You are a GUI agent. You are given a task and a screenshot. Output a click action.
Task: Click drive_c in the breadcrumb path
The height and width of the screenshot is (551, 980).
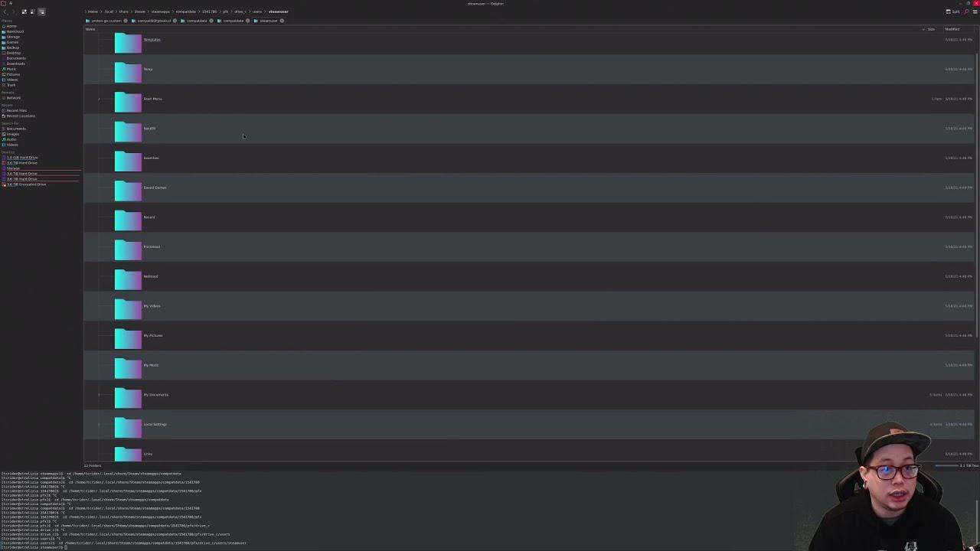click(x=240, y=11)
